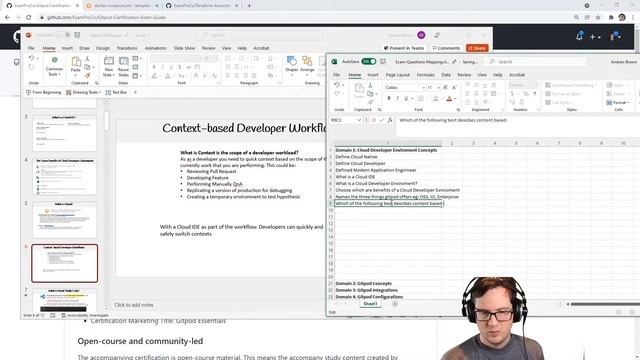Click the browser reload icon
640x360 pixels.
pyautogui.click(x=29, y=18)
